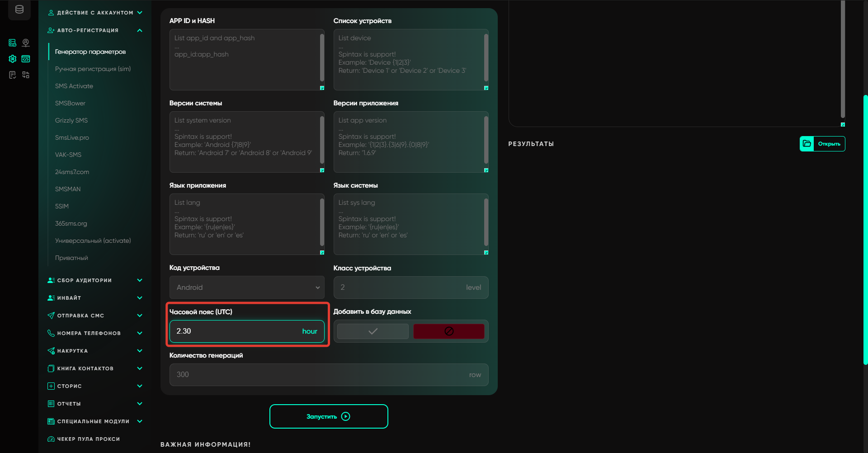Open the gear settings icon in sidebar

coord(13,59)
